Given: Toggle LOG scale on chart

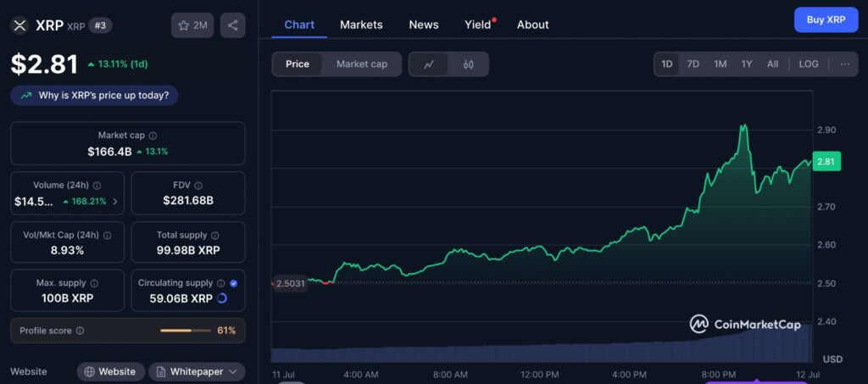Looking at the screenshot, I should (809, 64).
